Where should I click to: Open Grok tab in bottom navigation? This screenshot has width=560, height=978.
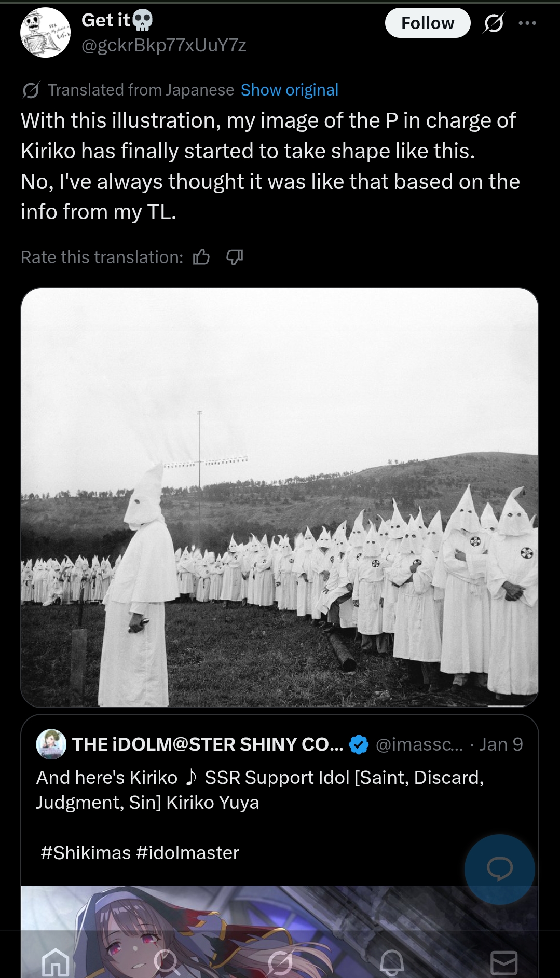point(280,962)
